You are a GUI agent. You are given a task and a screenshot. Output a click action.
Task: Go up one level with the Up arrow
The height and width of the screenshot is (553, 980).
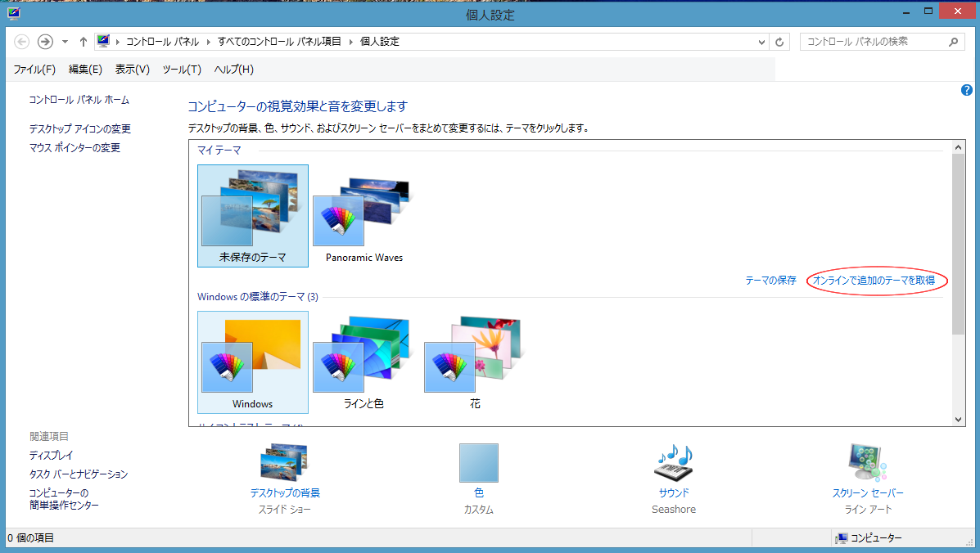(84, 42)
